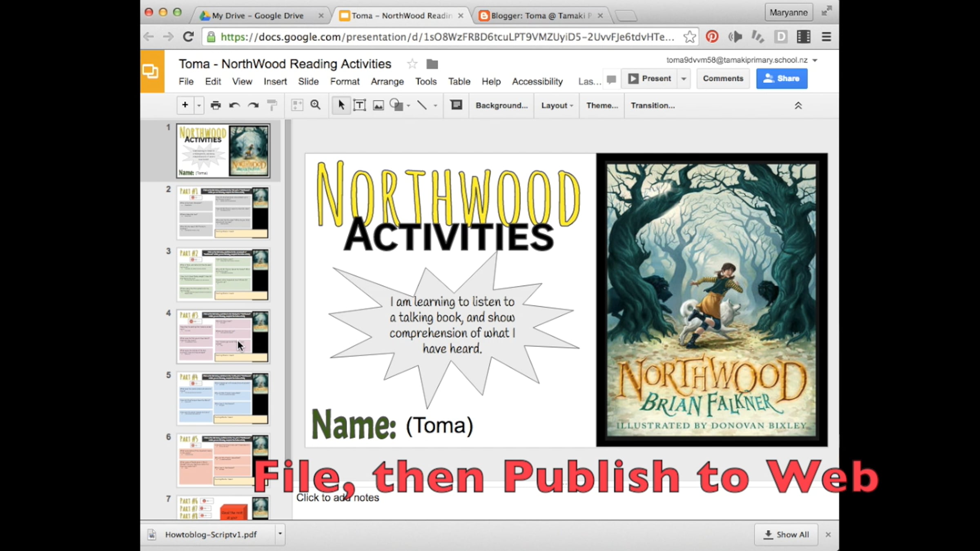Undo the last action

(x=234, y=105)
